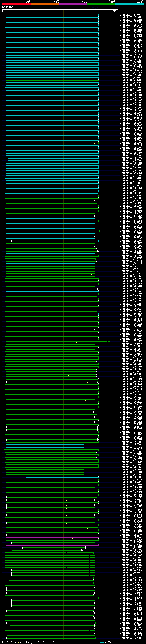Select hit label UniRef100_B5X8K7
This screenshot has width=146, height=644.
tap(131, 314)
